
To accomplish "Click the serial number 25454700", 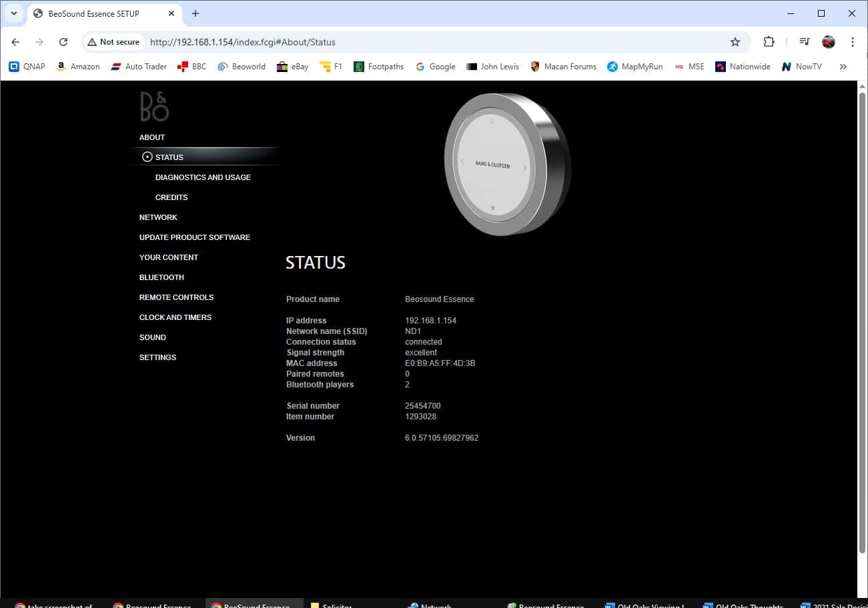I will tap(423, 406).
